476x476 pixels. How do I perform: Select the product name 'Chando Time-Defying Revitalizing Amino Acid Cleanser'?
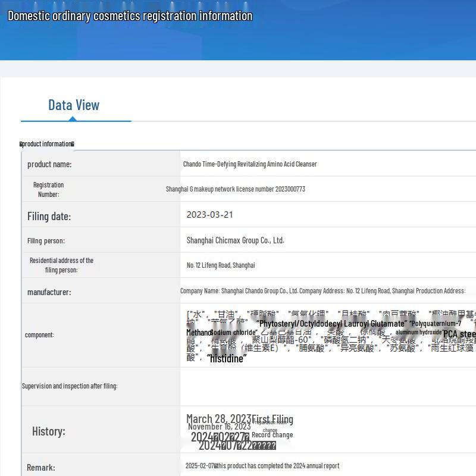pos(250,164)
